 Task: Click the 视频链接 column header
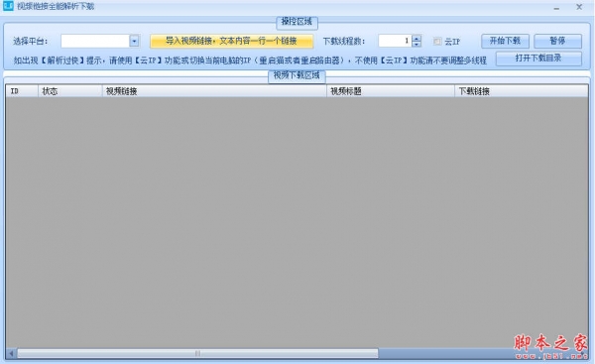[214, 91]
